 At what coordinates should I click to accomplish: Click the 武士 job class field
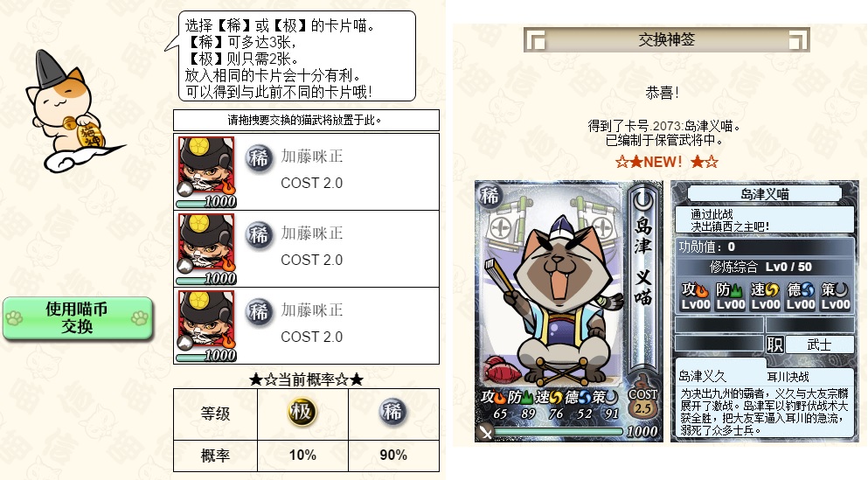pos(819,344)
